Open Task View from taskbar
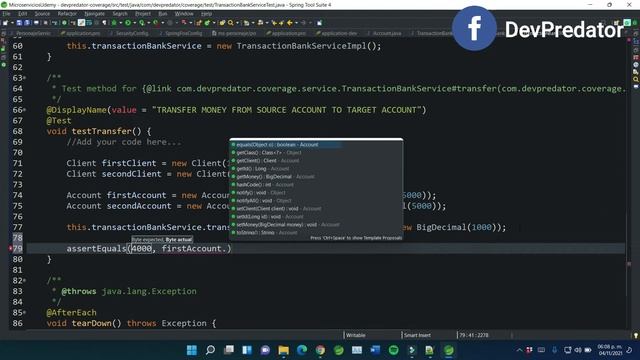This screenshot has width=640, height=360. coord(229,350)
